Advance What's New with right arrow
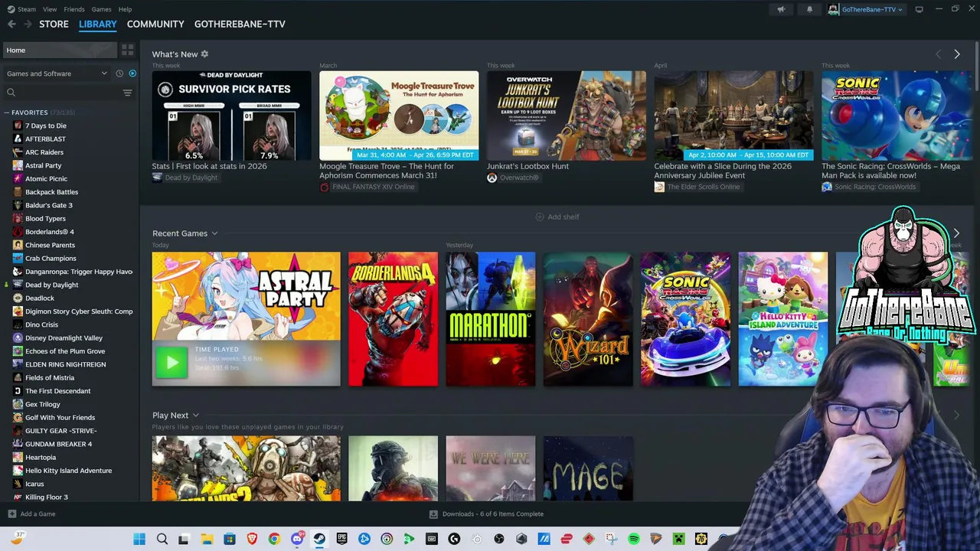 [x=956, y=54]
